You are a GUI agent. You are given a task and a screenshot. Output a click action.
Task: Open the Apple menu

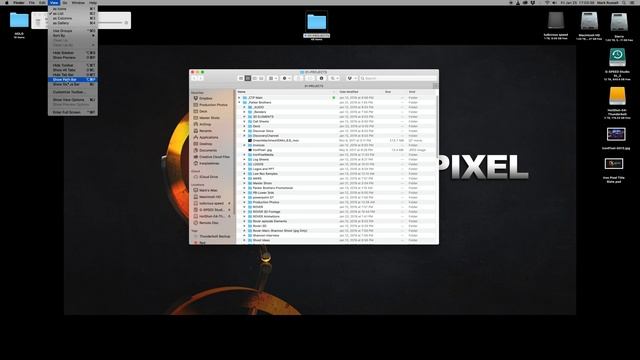(x=7, y=2)
